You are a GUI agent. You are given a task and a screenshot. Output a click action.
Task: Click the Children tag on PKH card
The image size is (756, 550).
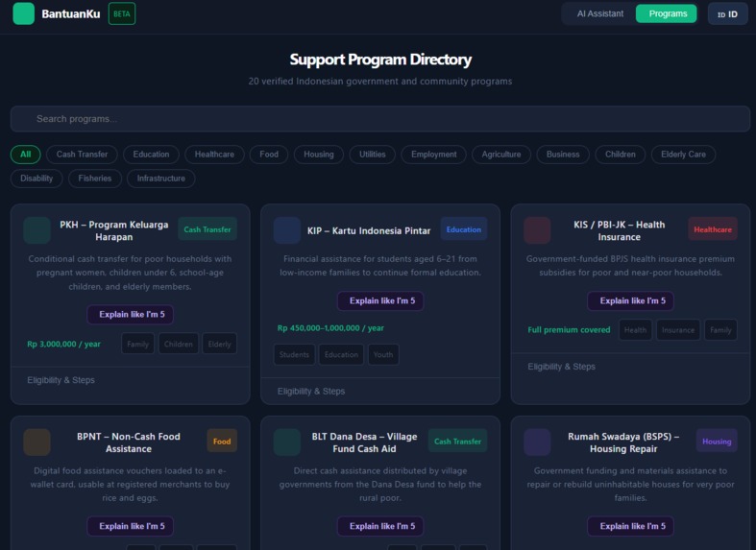point(179,345)
